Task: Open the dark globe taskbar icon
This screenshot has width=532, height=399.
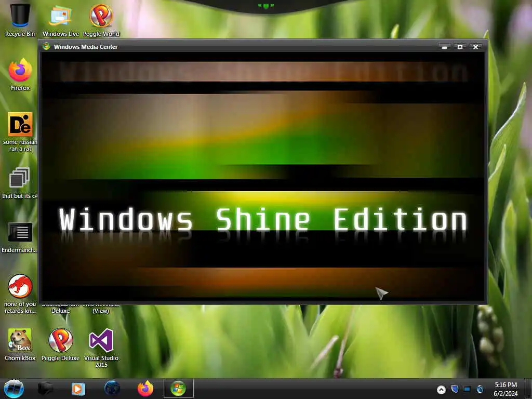Action: [112, 389]
